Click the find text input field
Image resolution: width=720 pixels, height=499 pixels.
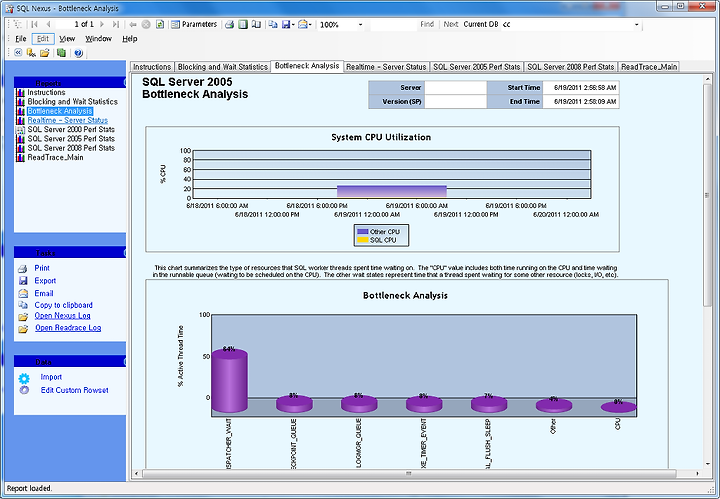pos(393,25)
